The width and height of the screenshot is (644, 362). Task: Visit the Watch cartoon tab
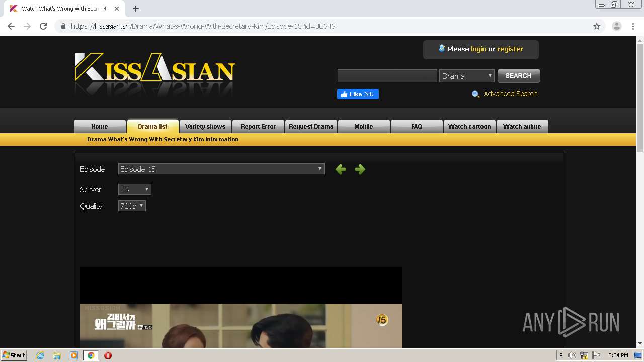click(469, 126)
